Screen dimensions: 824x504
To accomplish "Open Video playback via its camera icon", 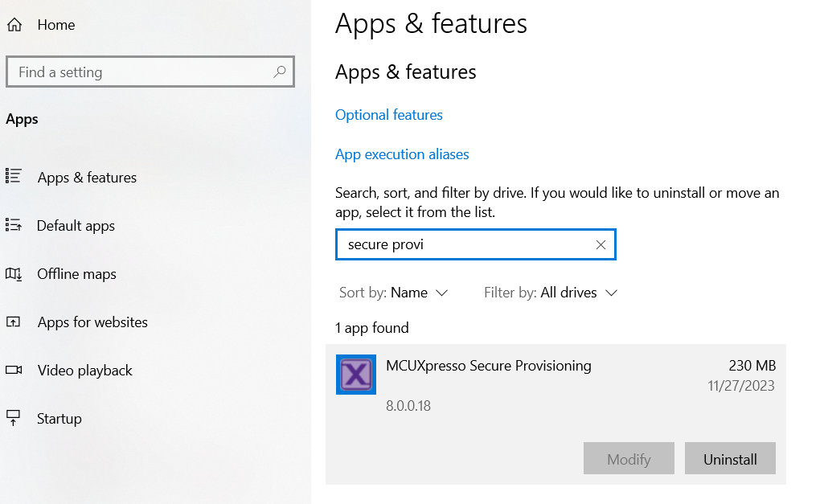I will pos(14,370).
